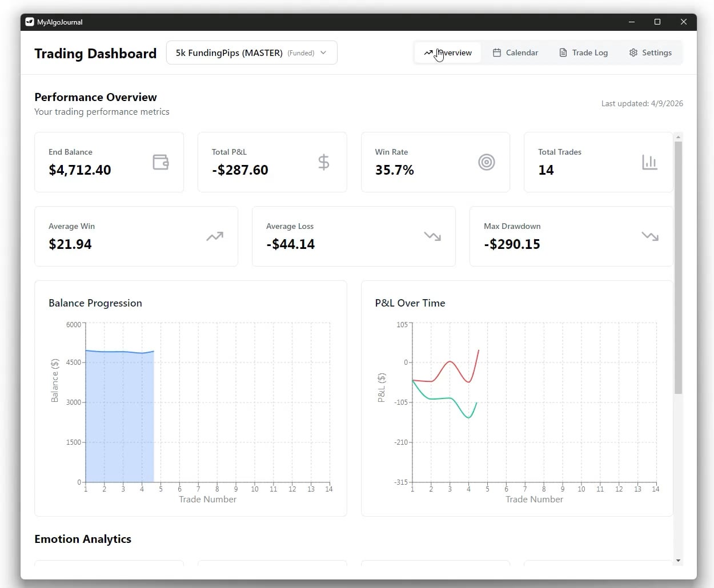Click the downward trend icon in Max Drawdown card

(x=650, y=236)
